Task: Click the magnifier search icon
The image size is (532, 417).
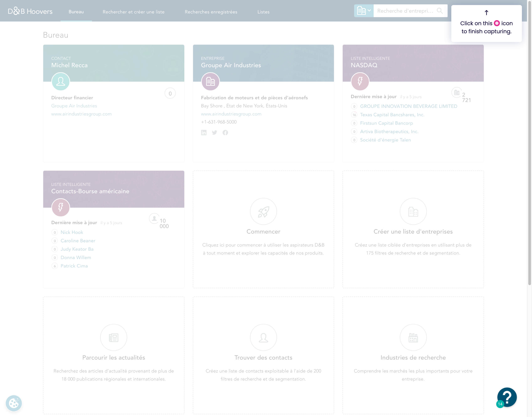Action: click(x=440, y=11)
